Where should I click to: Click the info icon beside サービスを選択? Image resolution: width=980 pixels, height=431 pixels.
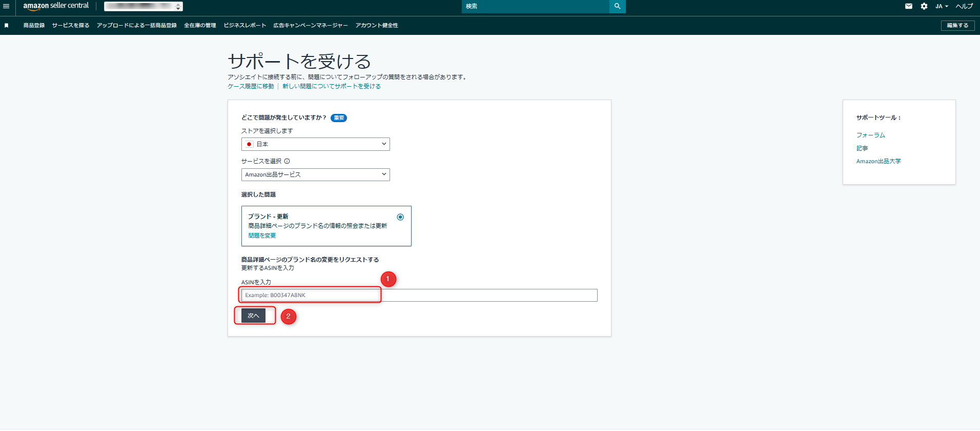[287, 161]
